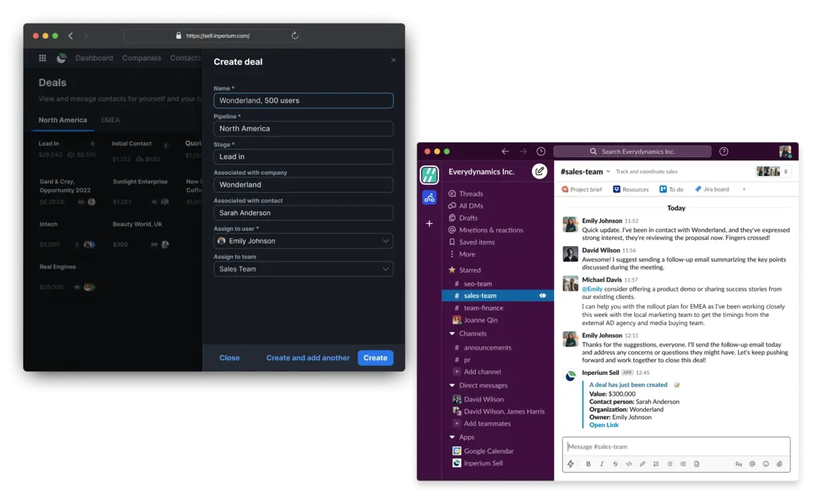The width and height of the screenshot is (822, 504).
Task: Open the Jira board bookmark tab
Action: tap(712, 189)
